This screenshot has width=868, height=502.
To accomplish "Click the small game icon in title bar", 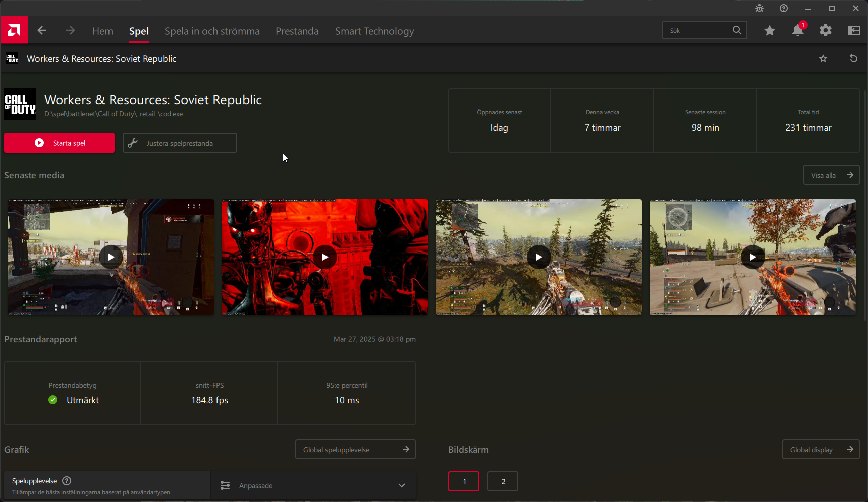I will [x=12, y=59].
